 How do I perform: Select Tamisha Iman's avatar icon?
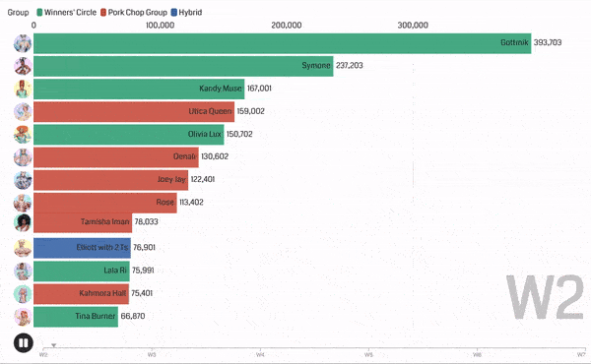(23, 222)
